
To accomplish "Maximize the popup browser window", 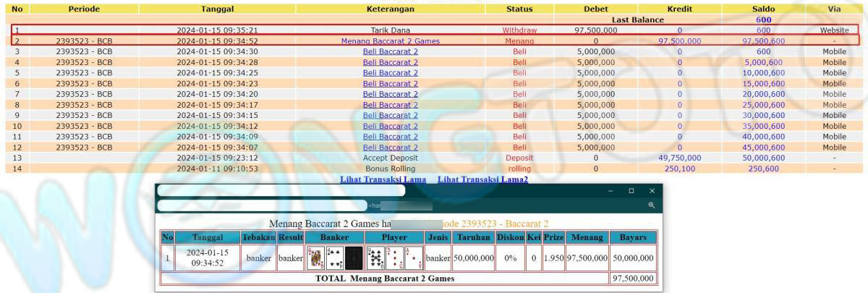I will click(631, 191).
